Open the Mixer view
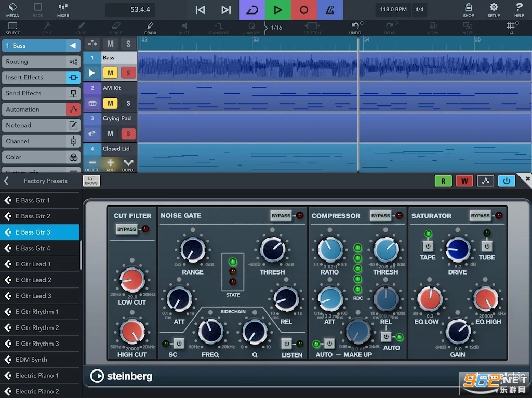 pos(63,9)
